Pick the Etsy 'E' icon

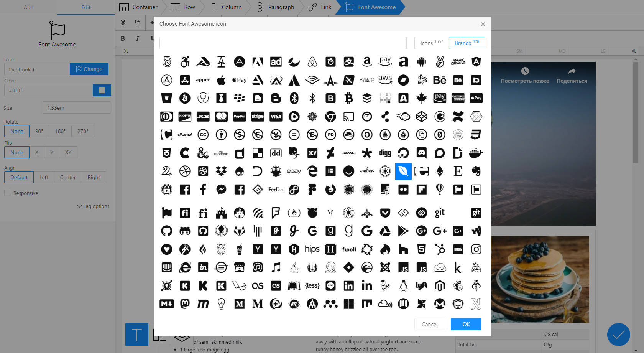tap(458, 171)
